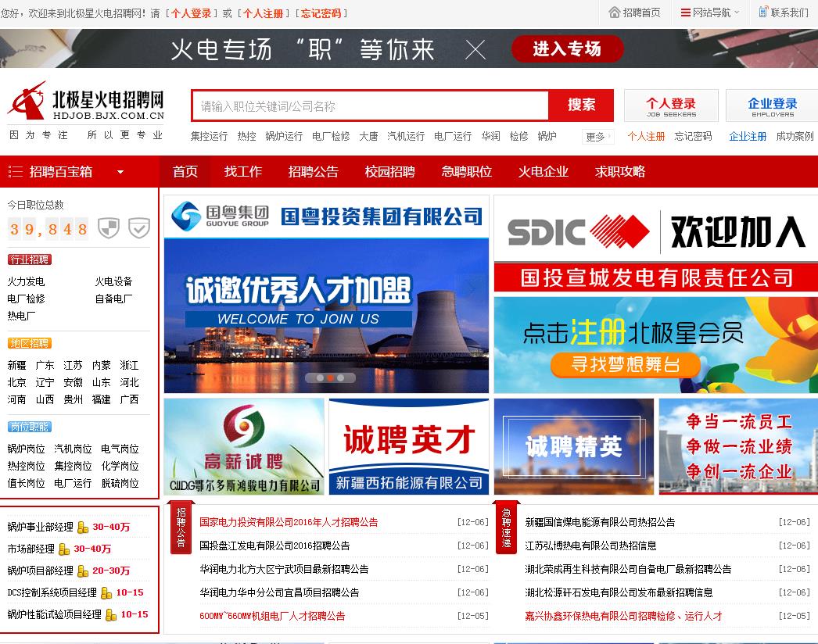Image resolution: width=818 pixels, height=644 pixels.
Task: Click the 忘记密码 link under search
Action: pyautogui.click(x=693, y=136)
